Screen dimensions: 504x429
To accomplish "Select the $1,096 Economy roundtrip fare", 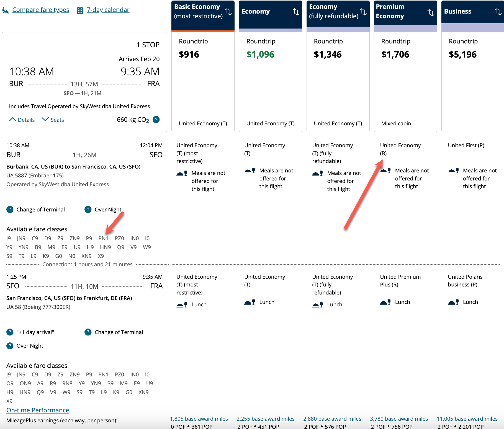I will [x=260, y=54].
